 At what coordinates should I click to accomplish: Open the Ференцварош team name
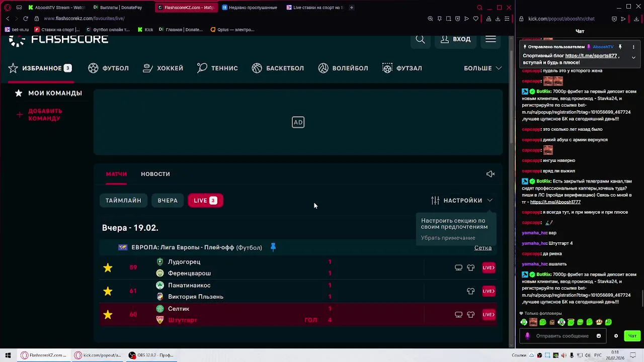(x=189, y=274)
